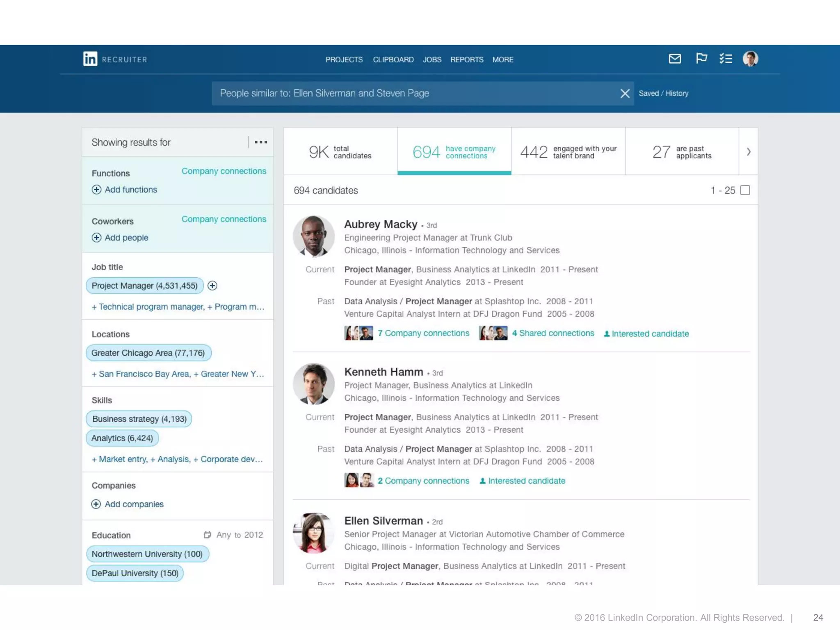Click the Add people link
This screenshot has height=630, width=840.
pos(126,237)
